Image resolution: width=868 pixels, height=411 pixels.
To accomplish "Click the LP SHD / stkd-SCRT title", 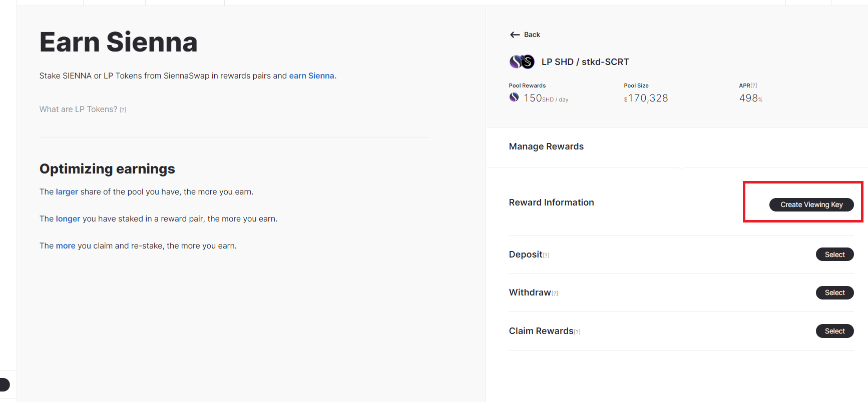I will point(585,62).
